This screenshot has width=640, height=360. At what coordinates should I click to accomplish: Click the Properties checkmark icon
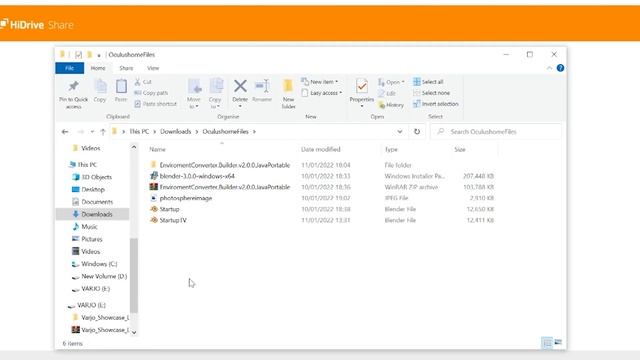[x=362, y=86]
